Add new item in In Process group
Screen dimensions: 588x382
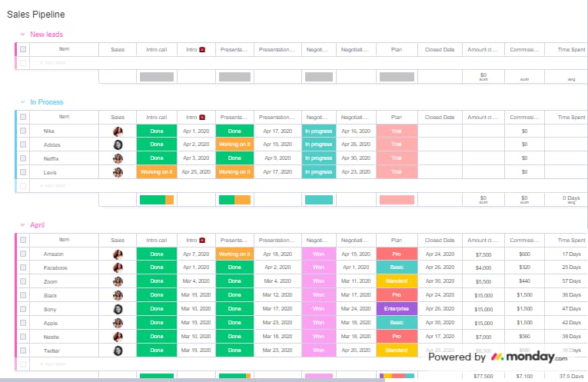click(52, 185)
